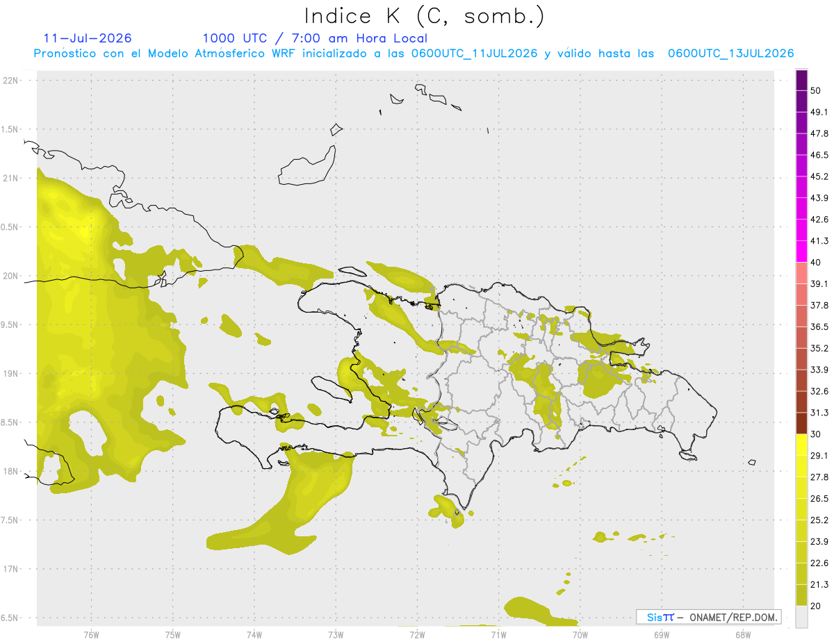This screenshot has height=644, width=834.
Task: Click the 11-Jul-2026 date label
Action: pos(88,38)
